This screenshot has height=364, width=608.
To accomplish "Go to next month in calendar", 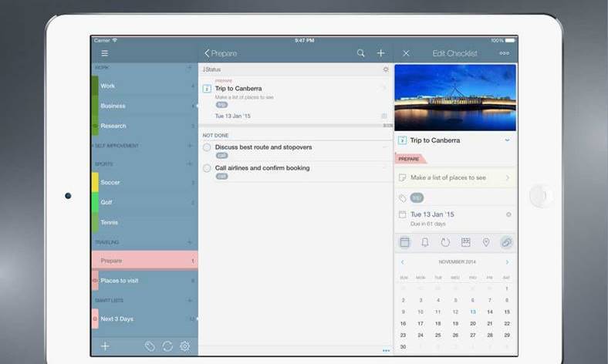I will point(507,262).
